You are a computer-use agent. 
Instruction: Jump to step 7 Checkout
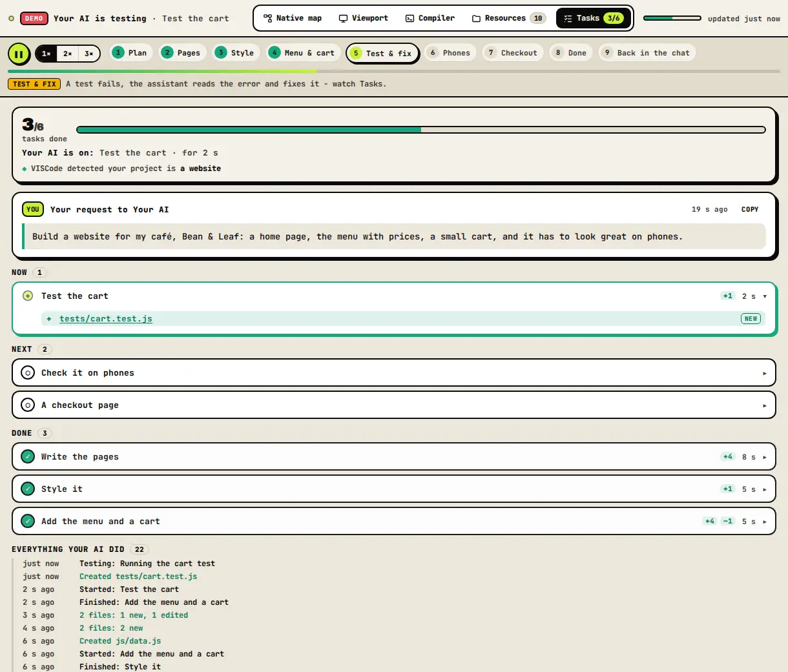pyautogui.click(x=513, y=53)
